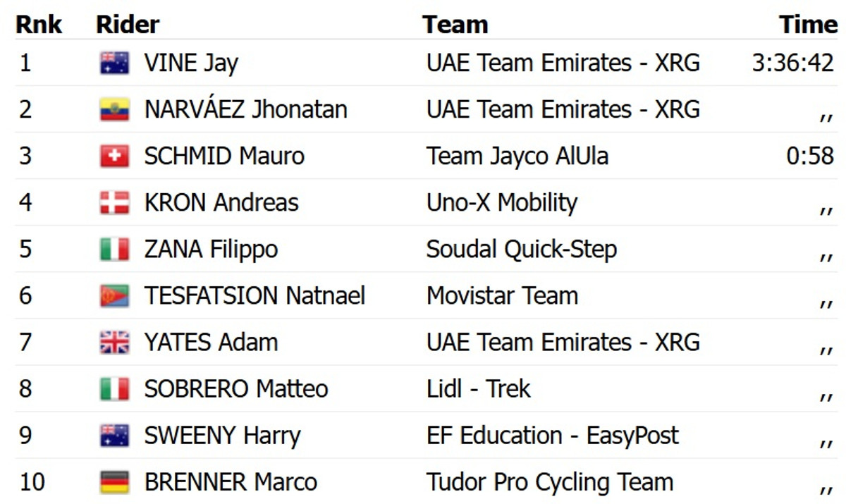846x504 pixels.
Task: Click the British flag beside YATES Adam
Action: coord(114,343)
